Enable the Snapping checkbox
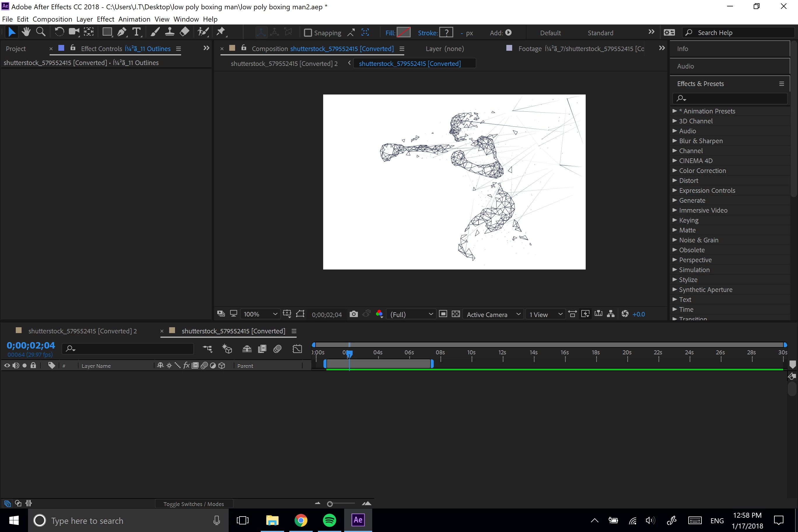Viewport: 798px width, 532px height. 308,33
